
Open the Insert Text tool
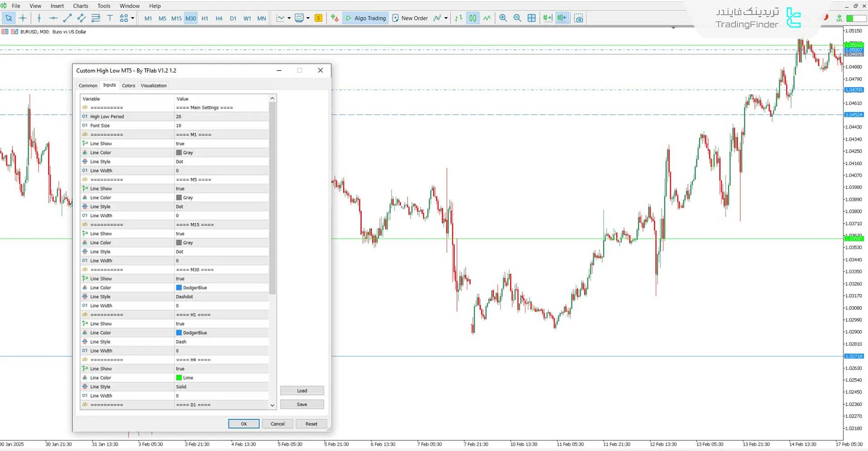pyautogui.click(x=110, y=18)
